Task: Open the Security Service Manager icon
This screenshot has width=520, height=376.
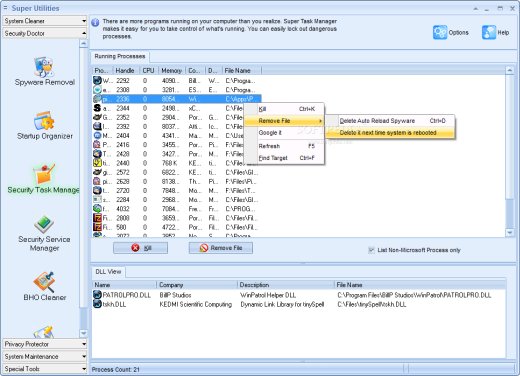Action: tap(44, 224)
